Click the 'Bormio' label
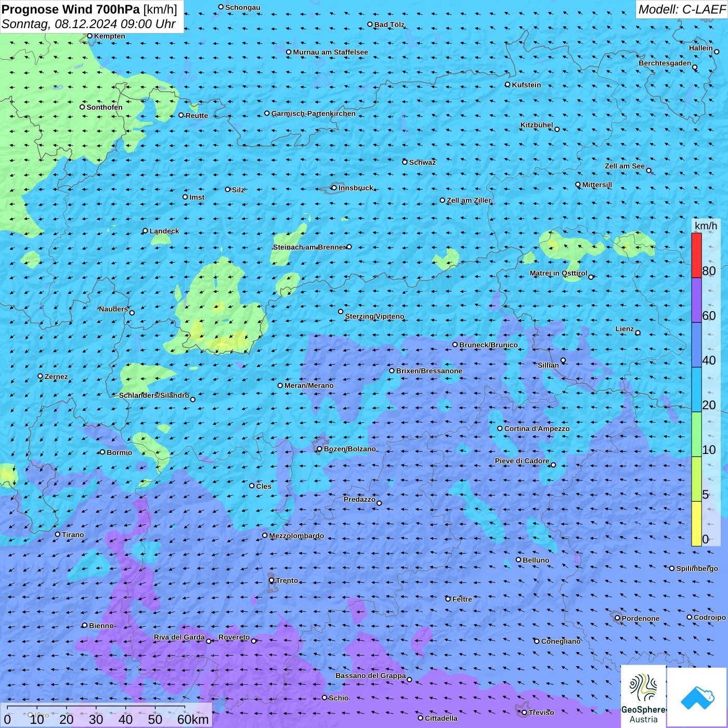Image resolution: width=728 pixels, height=728 pixels. coord(119,452)
